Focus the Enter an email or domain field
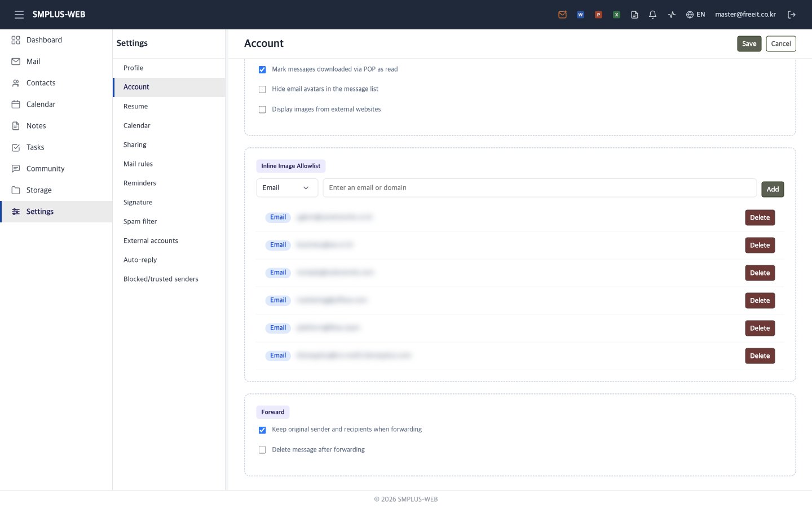The image size is (812, 508). point(540,188)
